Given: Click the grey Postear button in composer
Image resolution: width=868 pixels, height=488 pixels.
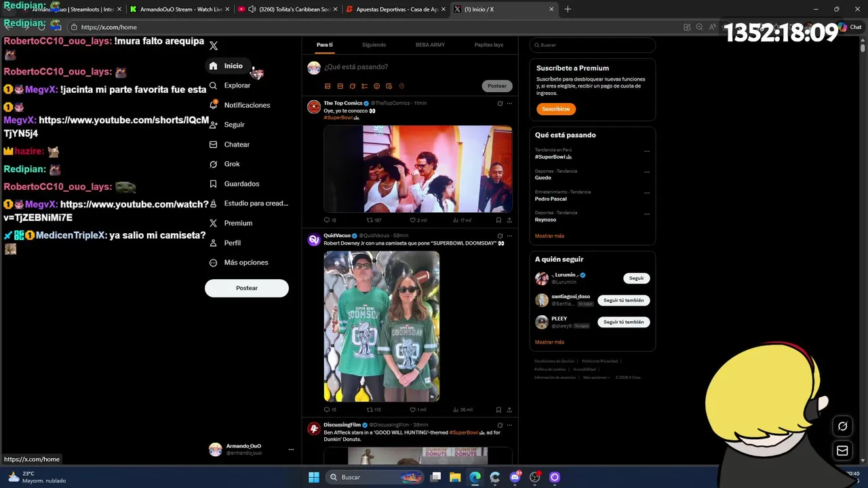Looking at the screenshot, I should pyautogui.click(x=496, y=86).
